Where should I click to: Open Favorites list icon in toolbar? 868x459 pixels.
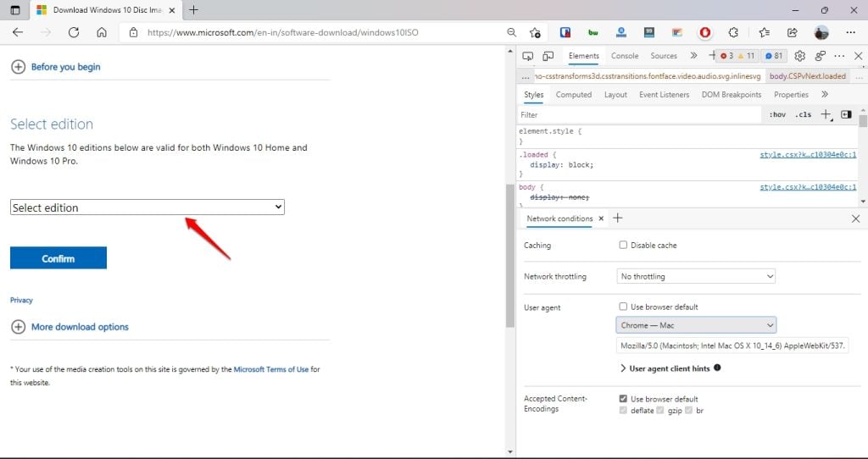(x=765, y=33)
